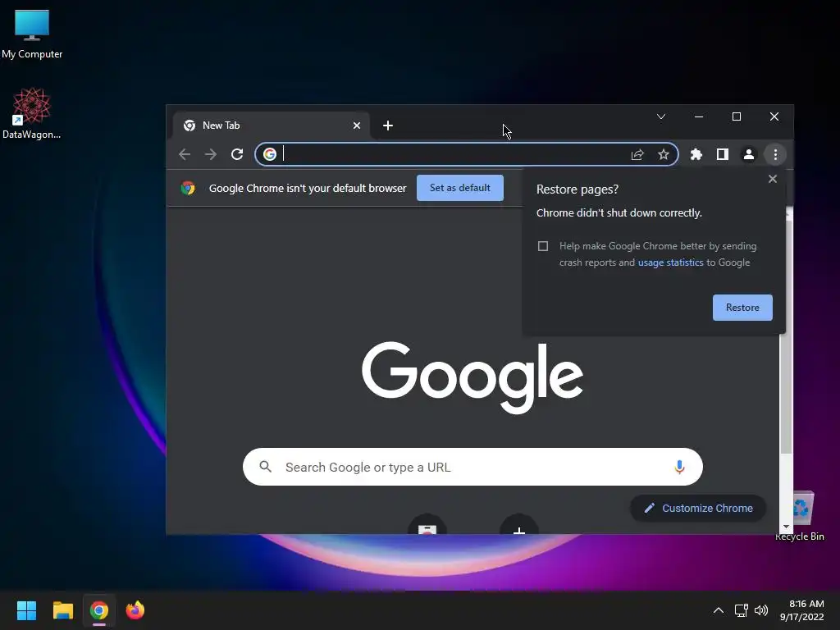Click the Chrome logo in the default browser bar
840x630 pixels.
coord(188,188)
